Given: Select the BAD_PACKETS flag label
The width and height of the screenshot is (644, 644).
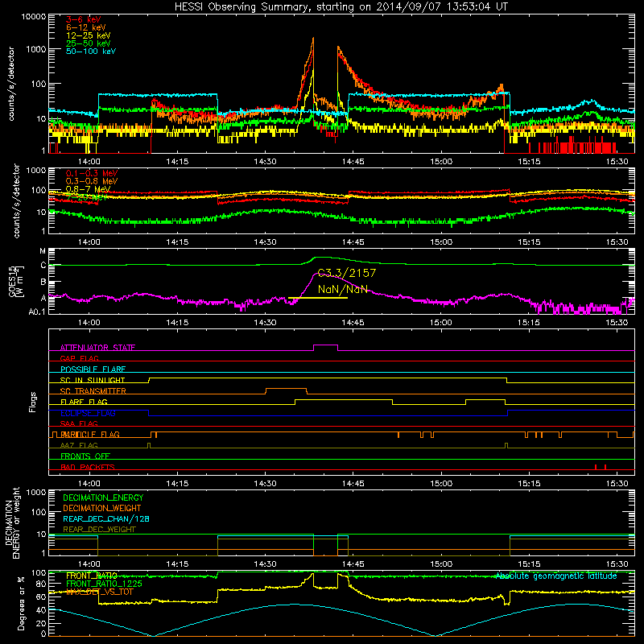Looking at the screenshot, I should (88, 467).
